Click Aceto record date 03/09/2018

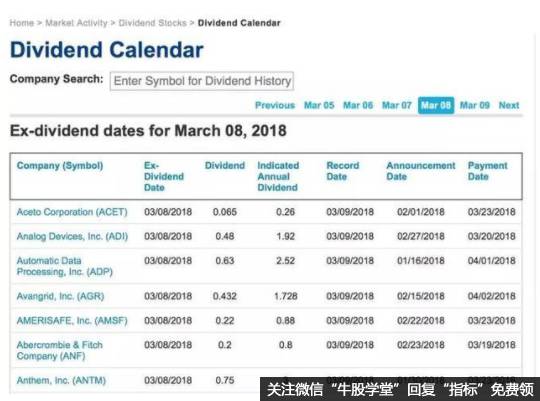[x=350, y=212]
